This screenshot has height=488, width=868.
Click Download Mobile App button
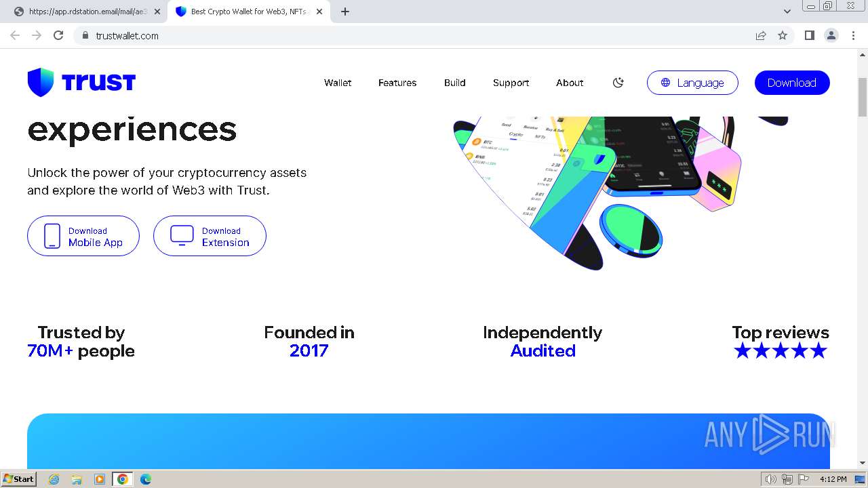pos(83,236)
